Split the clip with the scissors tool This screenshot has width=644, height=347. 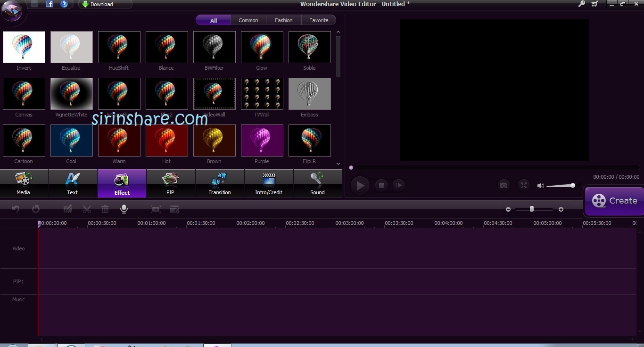pyautogui.click(x=87, y=209)
